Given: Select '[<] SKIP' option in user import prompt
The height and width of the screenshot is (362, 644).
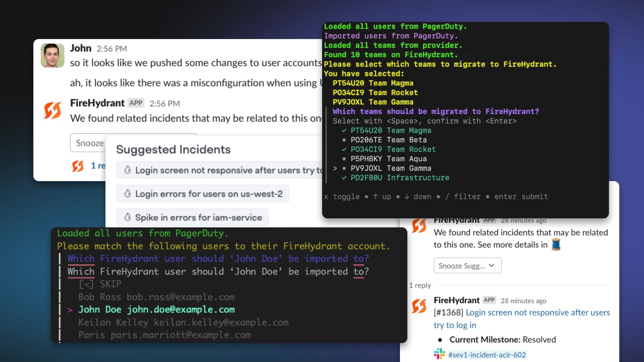Looking at the screenshot, I should pos(100,284).
